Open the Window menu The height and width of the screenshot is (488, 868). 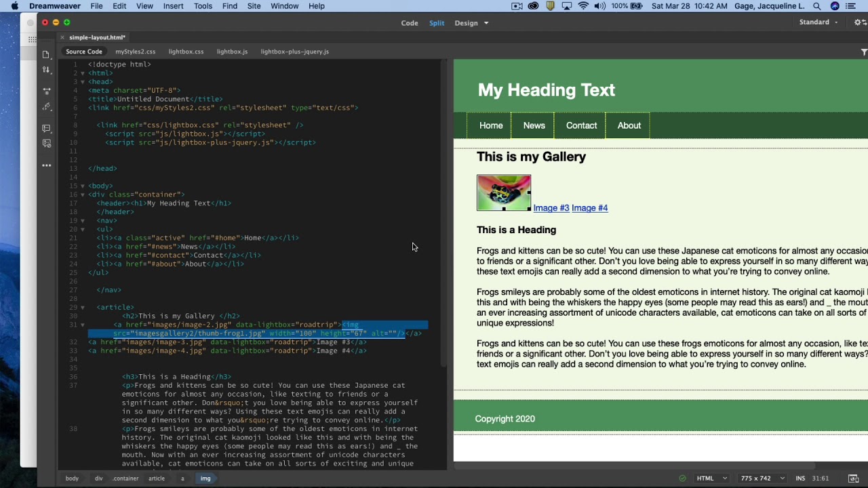[x=285, y=6]
